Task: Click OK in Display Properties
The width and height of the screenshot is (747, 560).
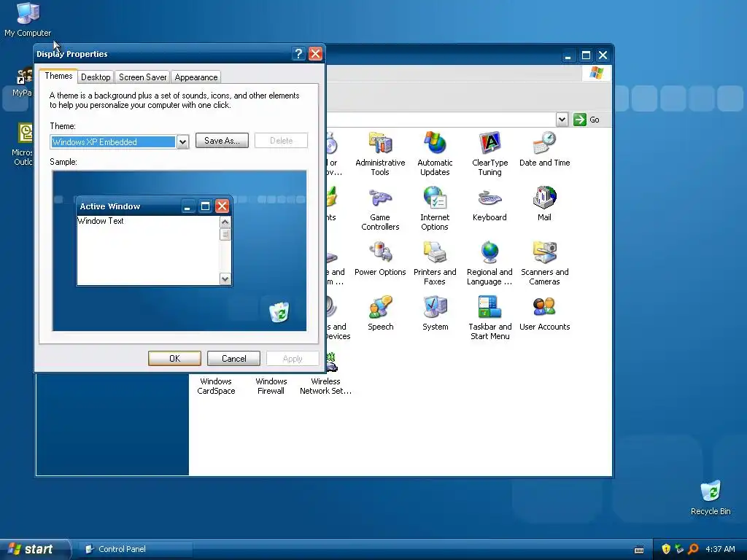Action: (x=174, y=359)
